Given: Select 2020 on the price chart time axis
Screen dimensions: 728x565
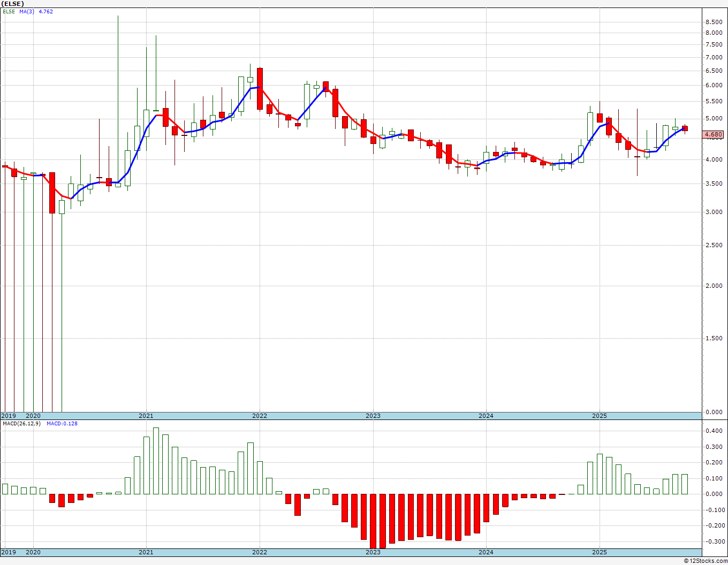Looking at the screenshot, I should (x=33, y=416).
